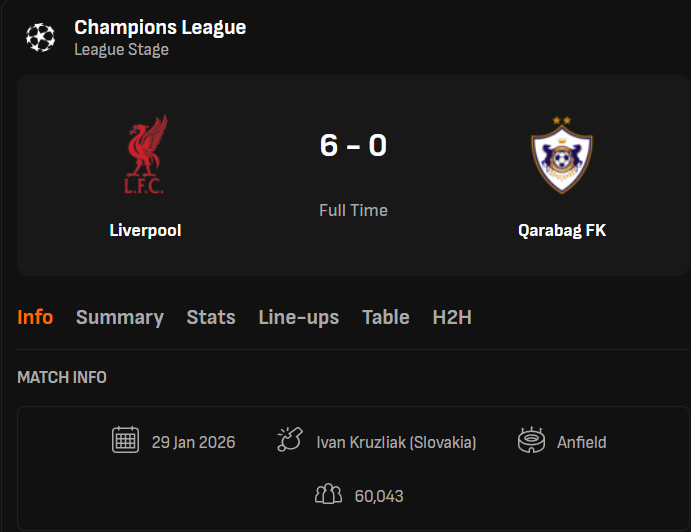The width and height of the screenshot is (691, 532).
Task: Click the Liverpool club crest
Action: [145, 156]
